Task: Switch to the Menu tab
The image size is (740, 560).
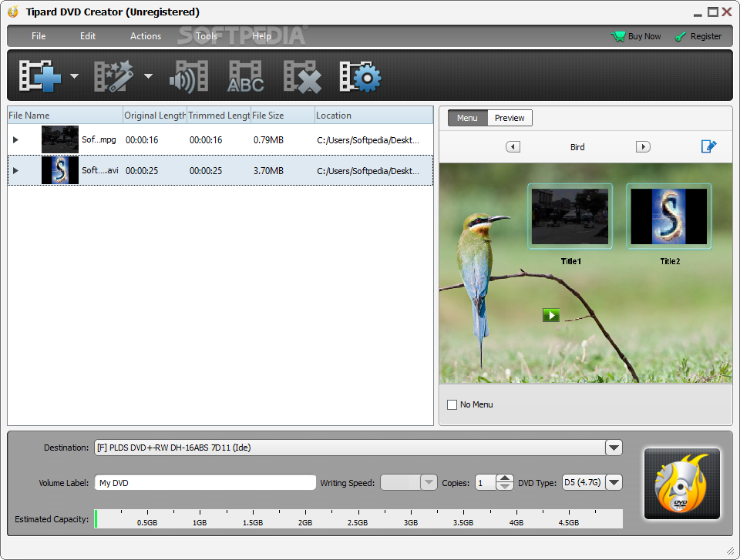Action: click(467, 118)
